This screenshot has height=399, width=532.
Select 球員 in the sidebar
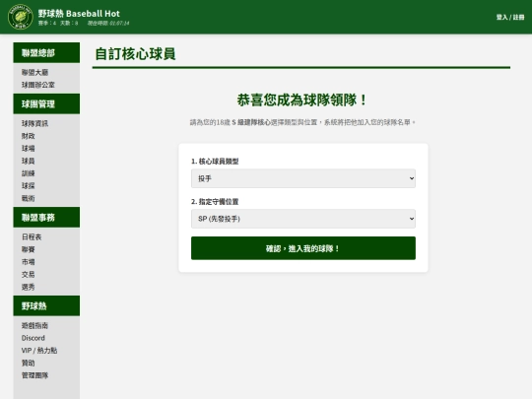[x=29, y=161]
